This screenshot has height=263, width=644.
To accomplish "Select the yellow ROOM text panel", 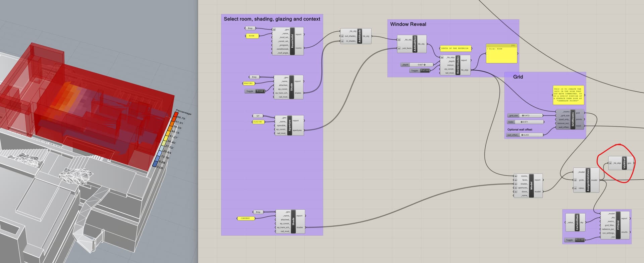I will coord(252,36).
